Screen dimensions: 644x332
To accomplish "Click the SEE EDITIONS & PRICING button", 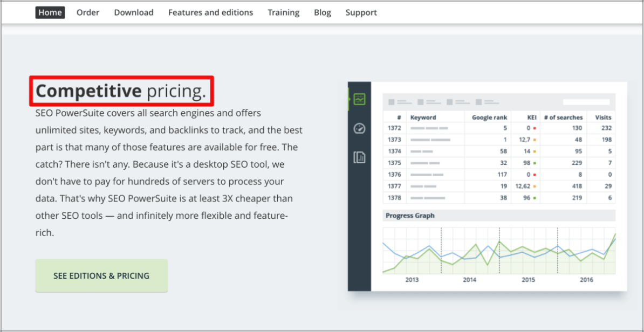I will (x=101, y=276).
